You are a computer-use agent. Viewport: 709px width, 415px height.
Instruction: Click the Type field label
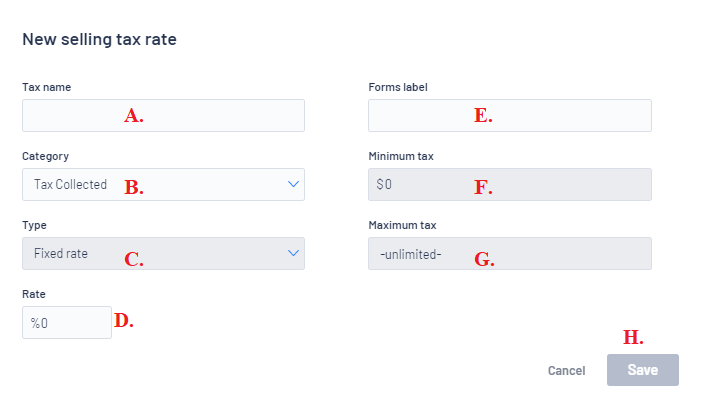click(34, 226)
